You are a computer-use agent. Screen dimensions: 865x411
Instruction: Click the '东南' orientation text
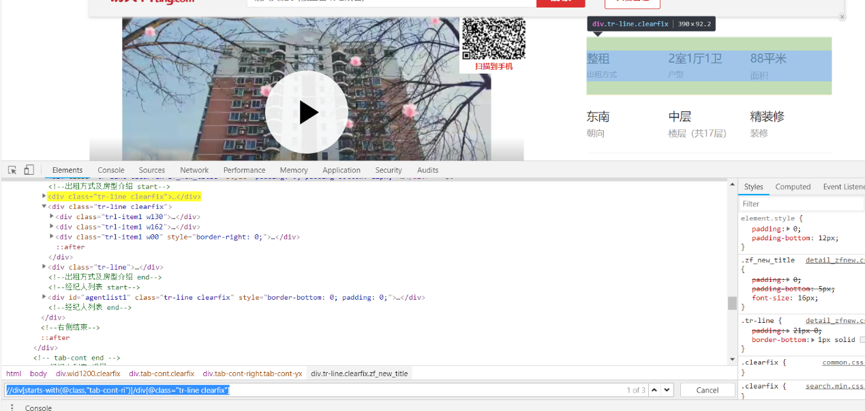(x=598, y=116)
